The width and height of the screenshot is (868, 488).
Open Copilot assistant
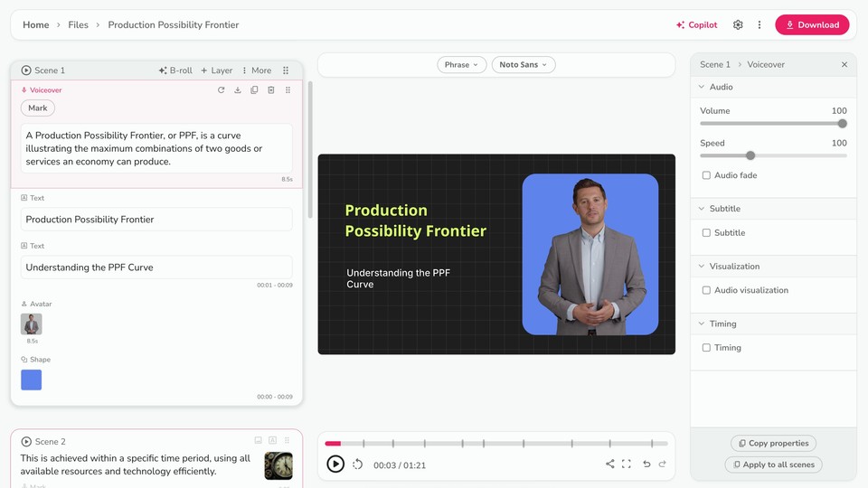pyautogui.click(x=696, y=25)
